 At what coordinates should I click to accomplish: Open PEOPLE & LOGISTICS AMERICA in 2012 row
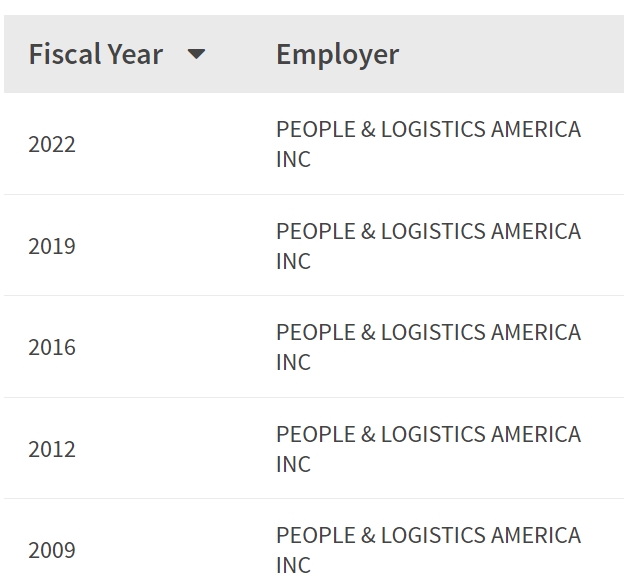[429, 434]
